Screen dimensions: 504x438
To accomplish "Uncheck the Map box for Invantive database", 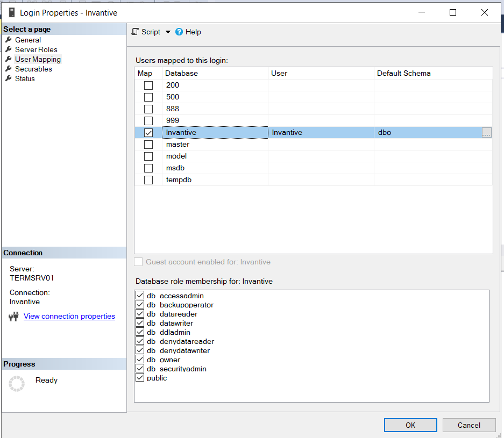I will 148,133.
